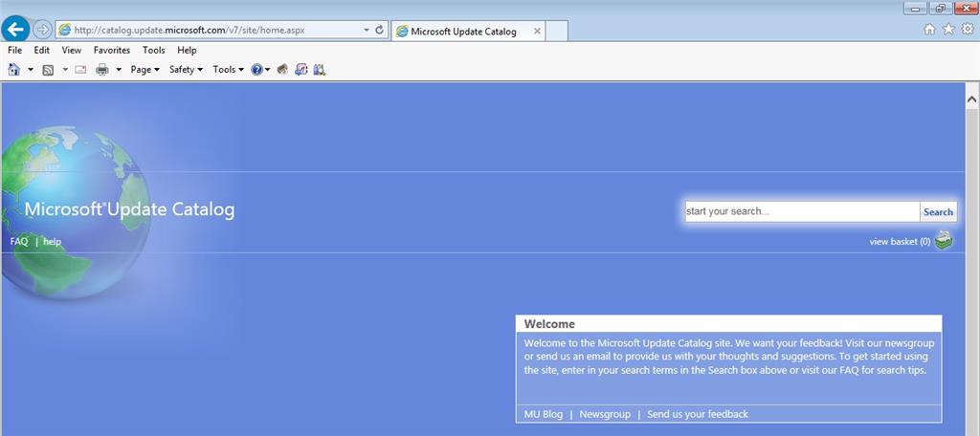Open the help link
The height and width of the screenshot is (436, 980).
click(53, 241)
